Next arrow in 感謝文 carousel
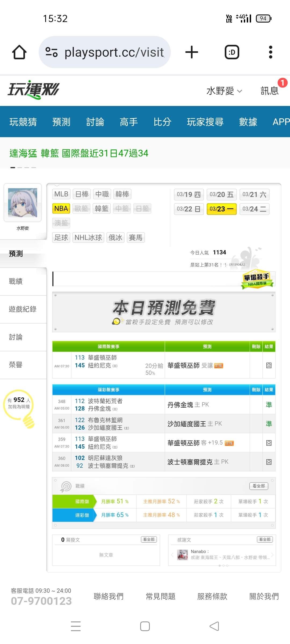290x644 pixels. (x=272, y=555)
